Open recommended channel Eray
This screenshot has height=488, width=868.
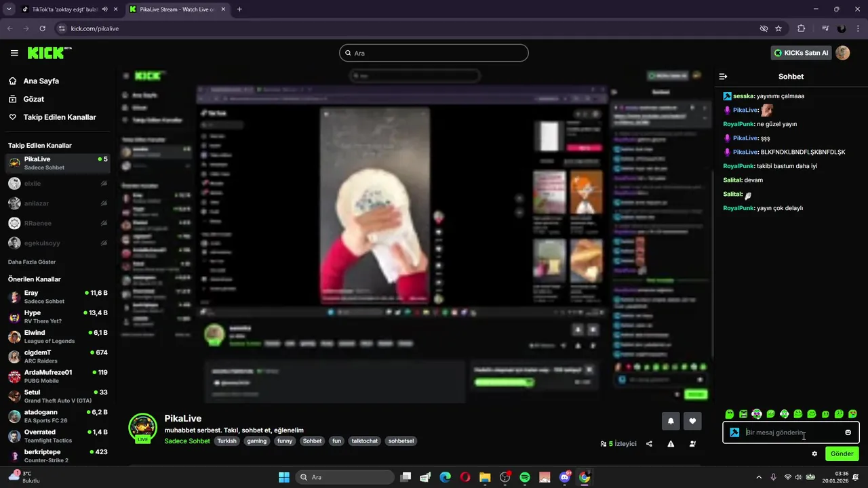(58, 297)
